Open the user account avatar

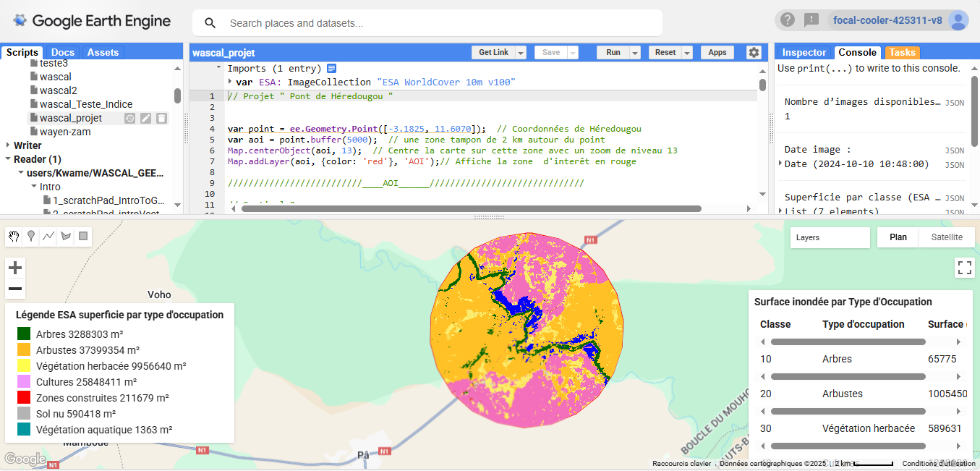coord(958,20)
